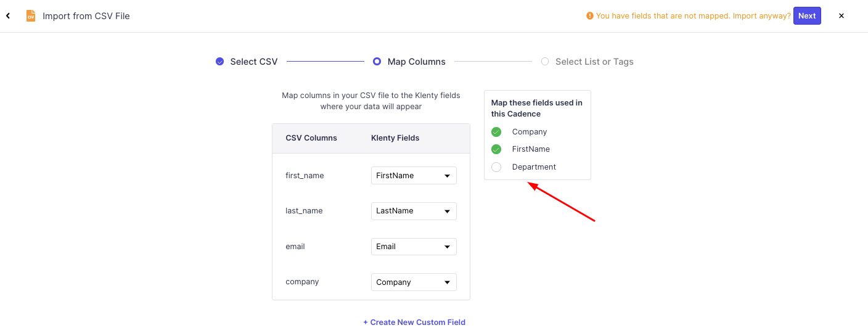Click Create New Custom Field link
The width and height of the screenshot is (868, 333).
414,323
